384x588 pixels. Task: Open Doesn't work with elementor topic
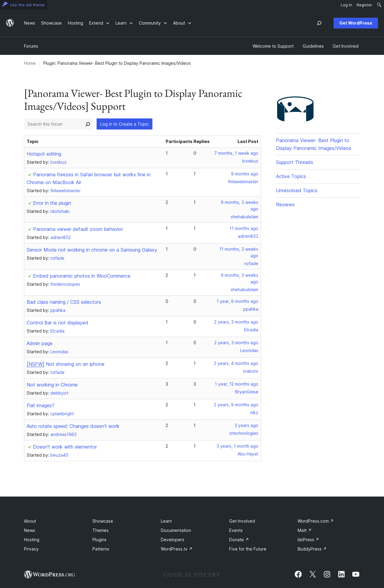(x=65, y=447)
